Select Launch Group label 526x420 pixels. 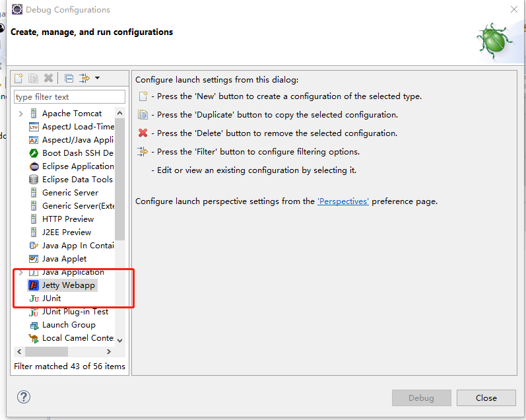(x=69, y=325)
